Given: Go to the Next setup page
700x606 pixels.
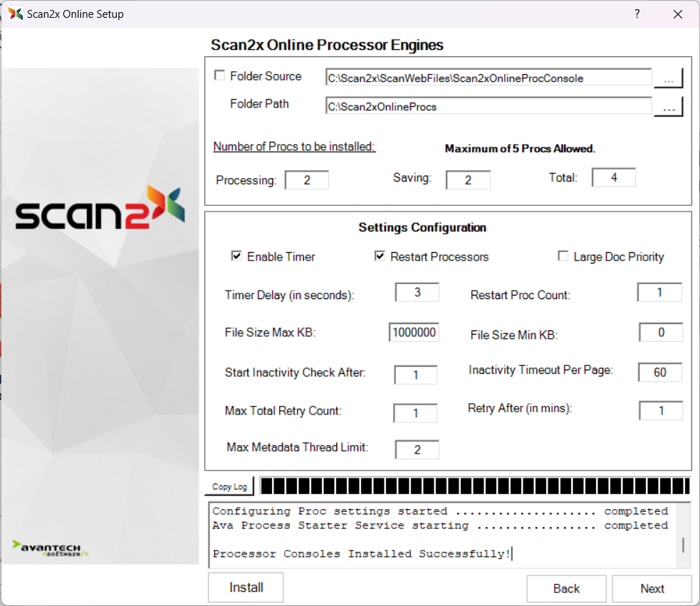Looking at the screenshot, I should (652, 588).
